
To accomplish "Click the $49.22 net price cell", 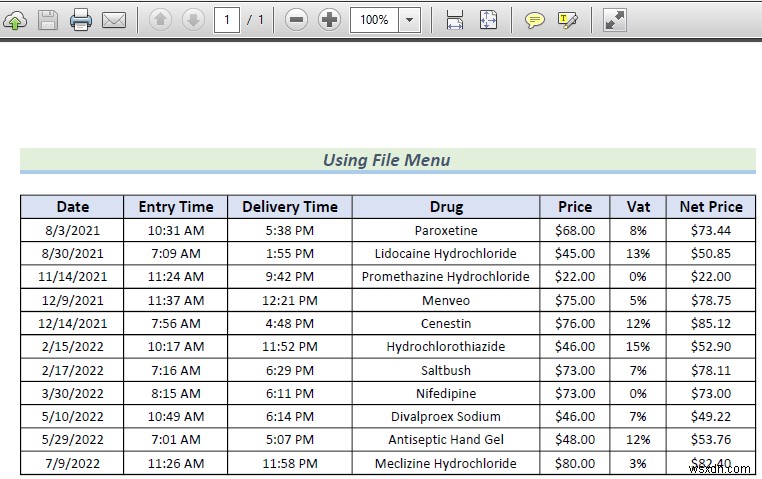I will point(711,417).
